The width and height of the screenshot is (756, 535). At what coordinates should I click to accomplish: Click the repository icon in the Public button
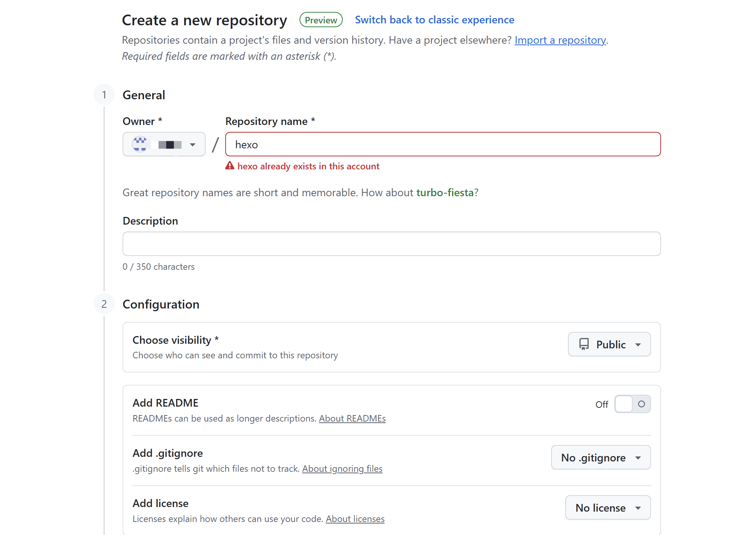tap(584, 344)
